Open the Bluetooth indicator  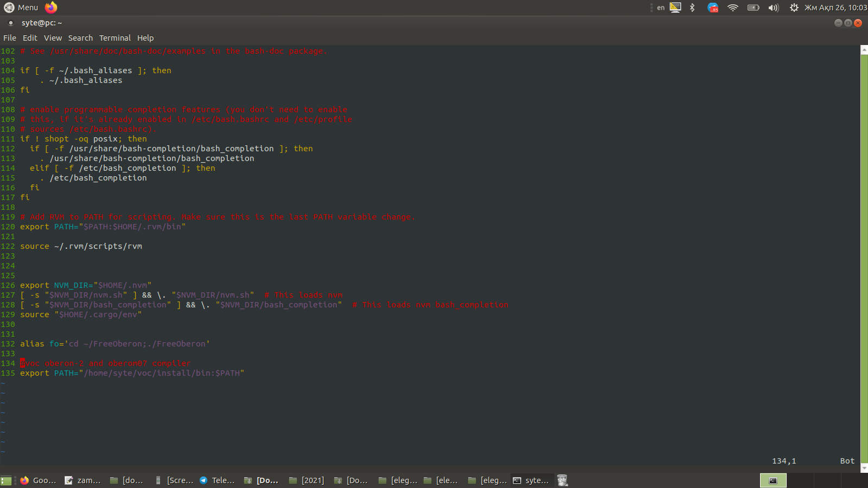[692, 8]
